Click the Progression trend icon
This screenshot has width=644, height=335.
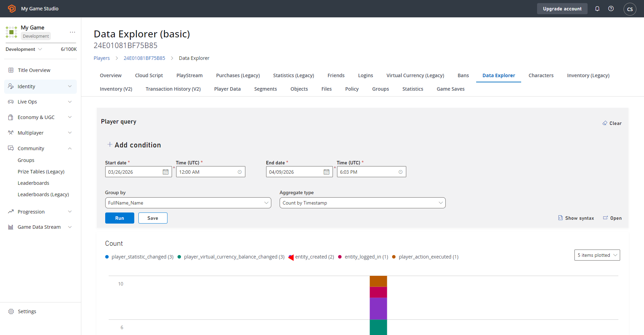coord(11,211)
